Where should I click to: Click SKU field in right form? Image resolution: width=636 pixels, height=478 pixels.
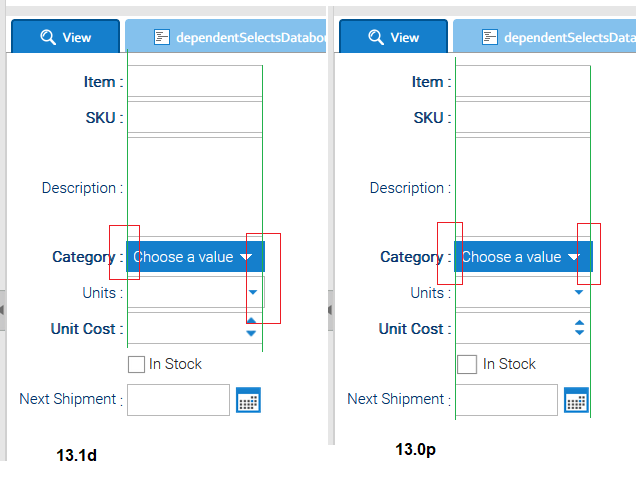coord(523,117)
